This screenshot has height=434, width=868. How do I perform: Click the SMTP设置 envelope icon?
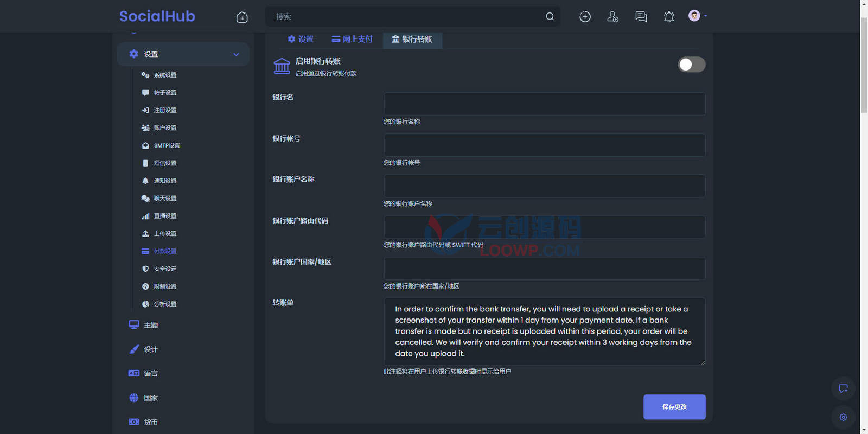click(x=145, y=145)
